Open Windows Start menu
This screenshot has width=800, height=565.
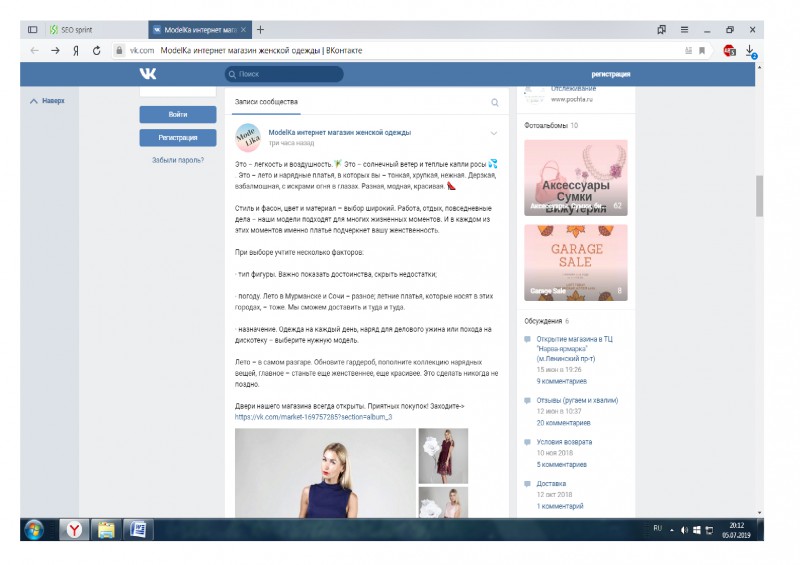34,530
